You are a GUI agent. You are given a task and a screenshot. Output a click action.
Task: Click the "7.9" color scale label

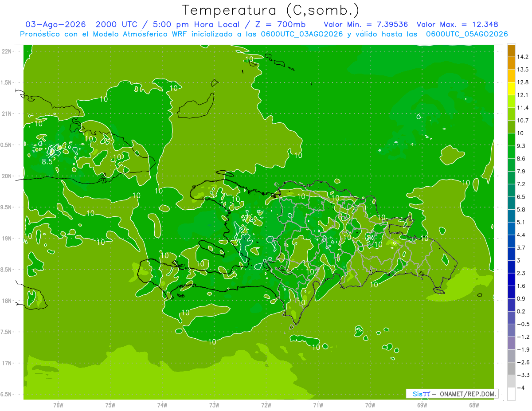[521, 172]
